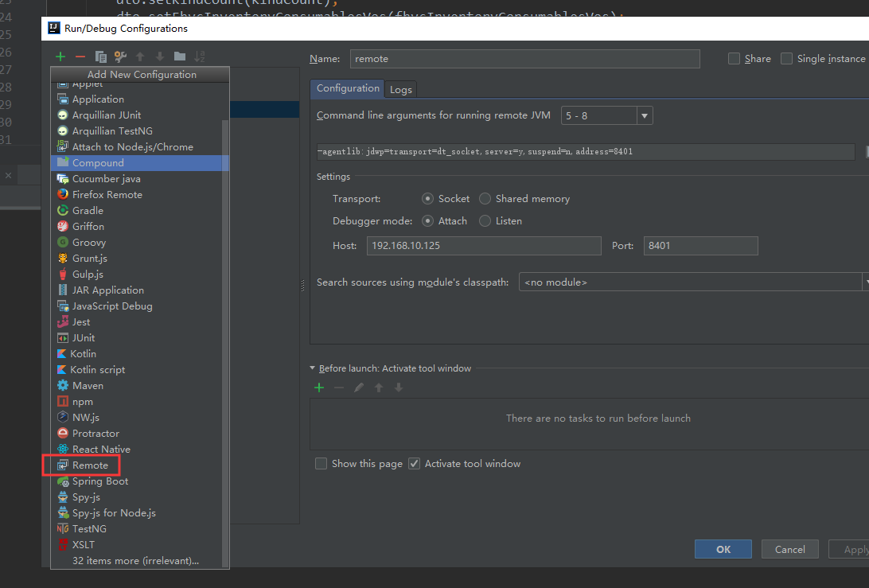Click the Copy Configuration toolbar icon
Viewport: 869px width, 588px height.
(100, 56)
